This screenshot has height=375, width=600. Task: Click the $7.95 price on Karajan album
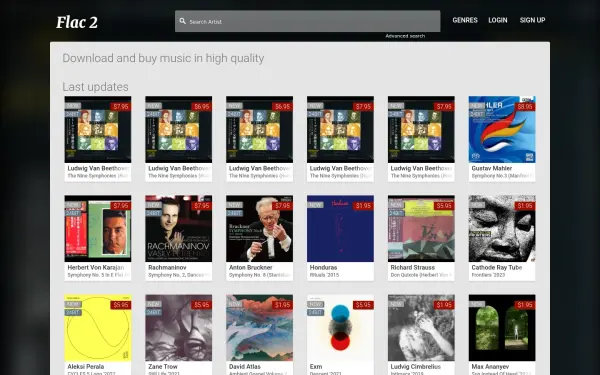coord(121,206)
